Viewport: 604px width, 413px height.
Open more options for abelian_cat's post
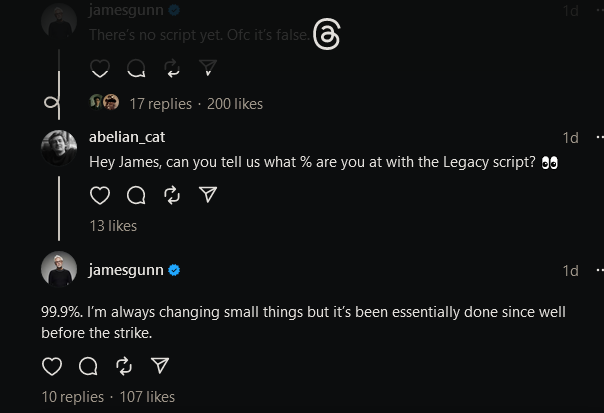coord(599,137)
